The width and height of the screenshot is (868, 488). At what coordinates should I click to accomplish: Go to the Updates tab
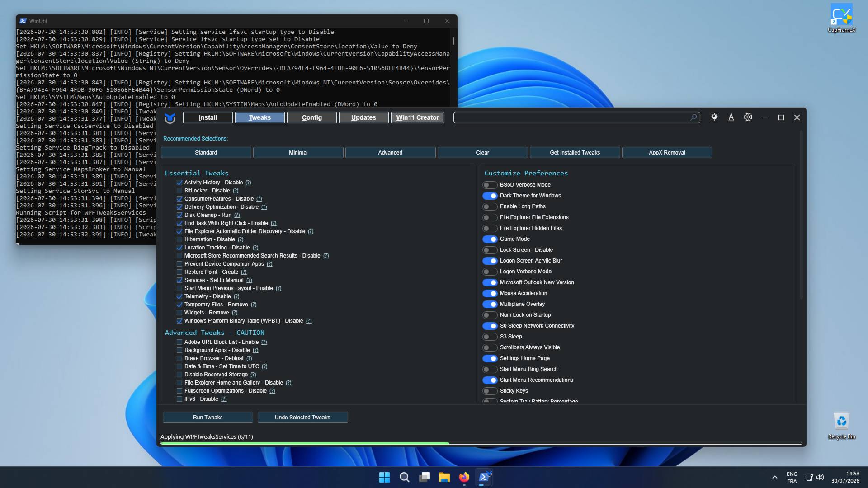click(364, 117)
